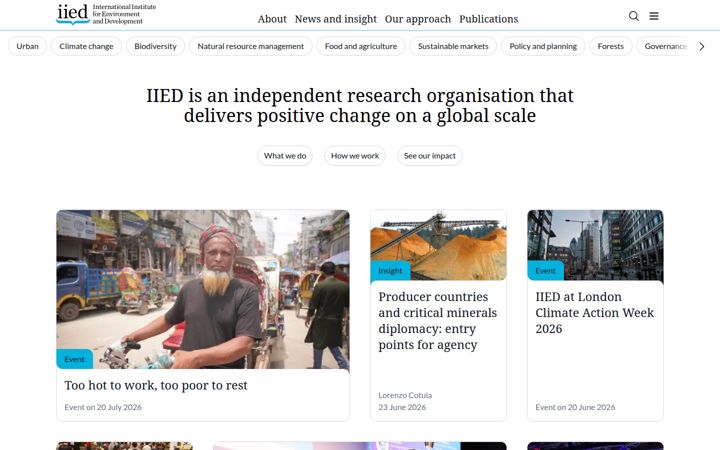Open the rickshaw driver photo card

(x=203, y=289)
